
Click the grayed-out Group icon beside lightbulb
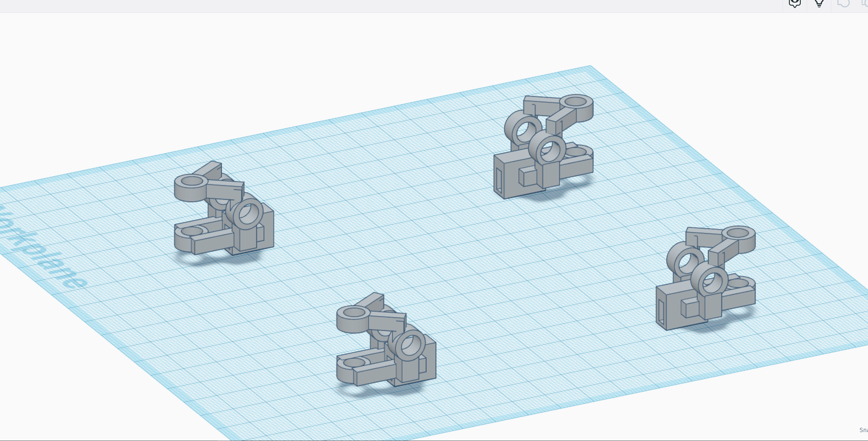click(x=843, y=3)
